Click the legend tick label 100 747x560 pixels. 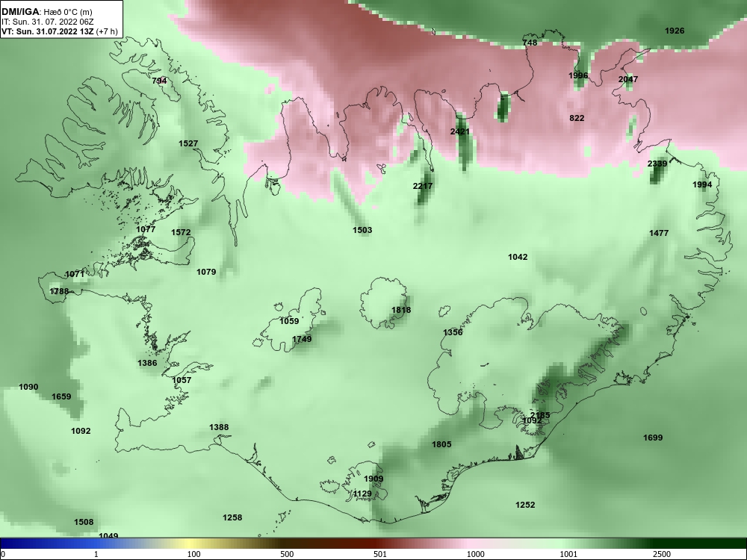193,554
